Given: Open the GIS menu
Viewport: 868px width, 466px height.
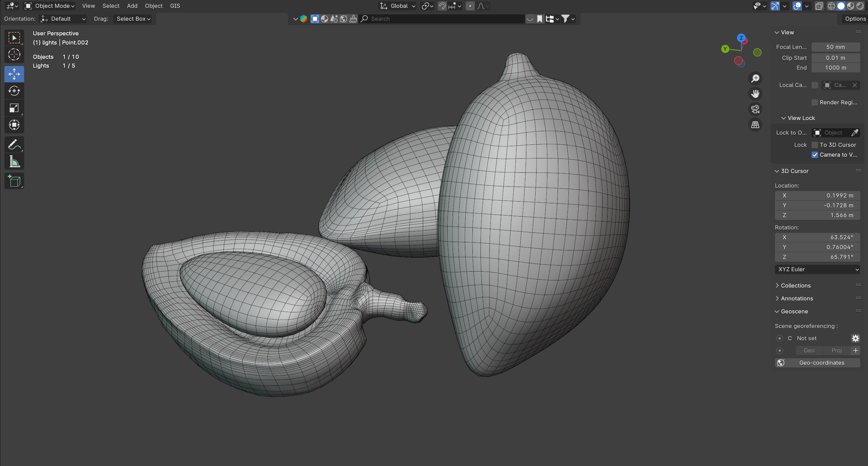Looking at the screenshot, I should [175, 6].
